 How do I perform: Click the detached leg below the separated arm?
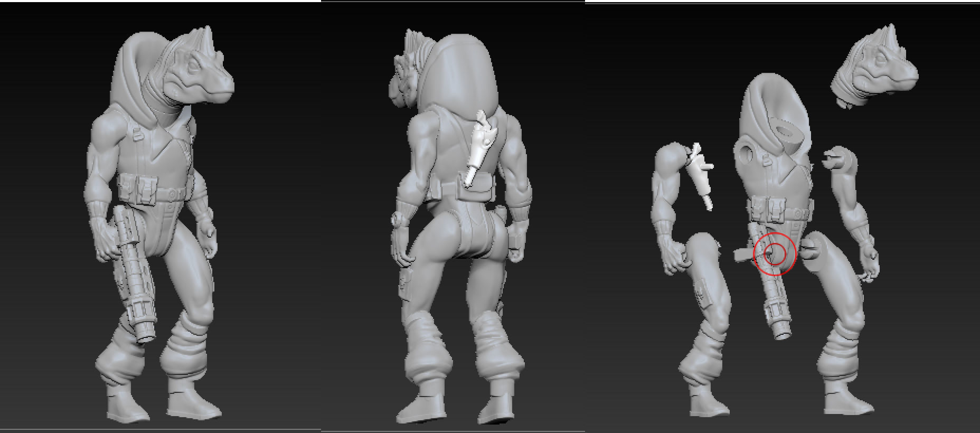pos(704,325)
